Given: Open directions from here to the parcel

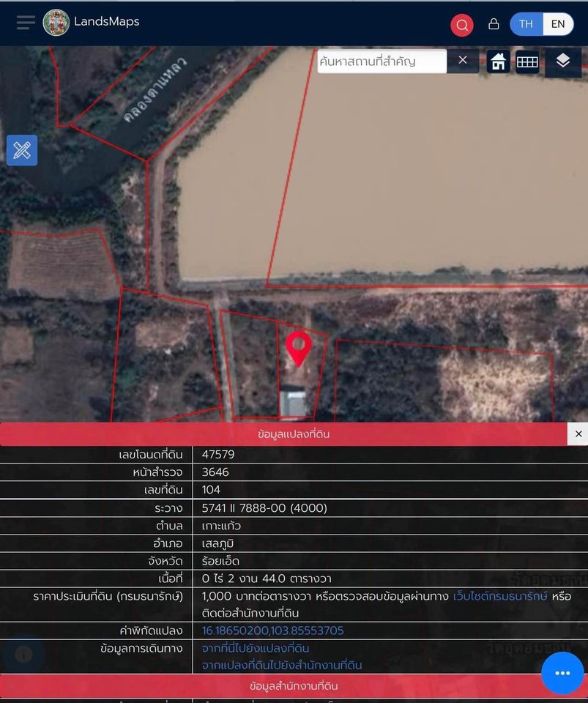Looking at the screenshot, I should coord(256,648).
